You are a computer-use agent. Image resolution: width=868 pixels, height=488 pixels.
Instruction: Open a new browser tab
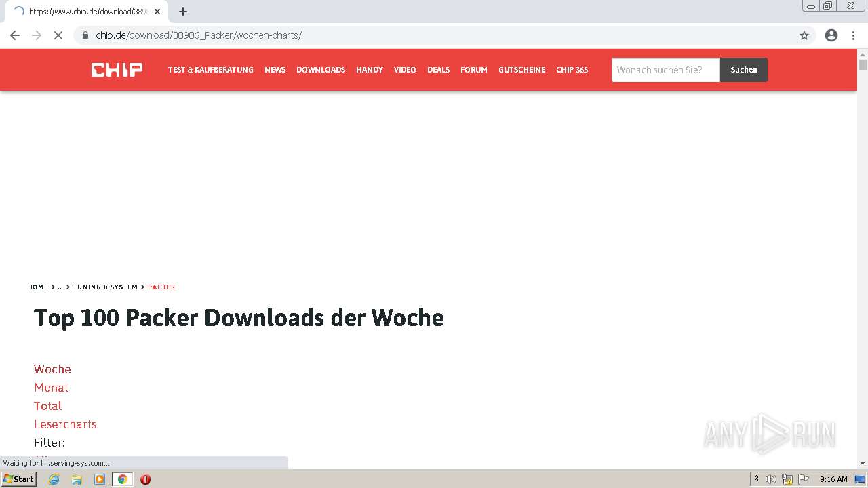pos(183,12)
